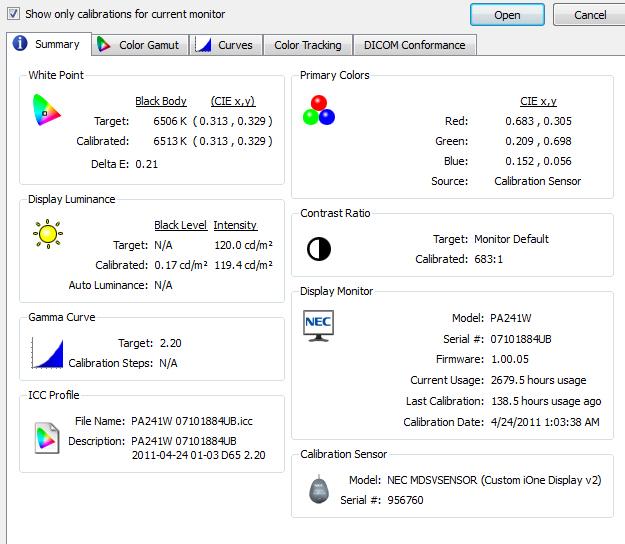Click the Curves tab graph icon
This screenshot has height=544, width=625.
[x=203, y=45]
